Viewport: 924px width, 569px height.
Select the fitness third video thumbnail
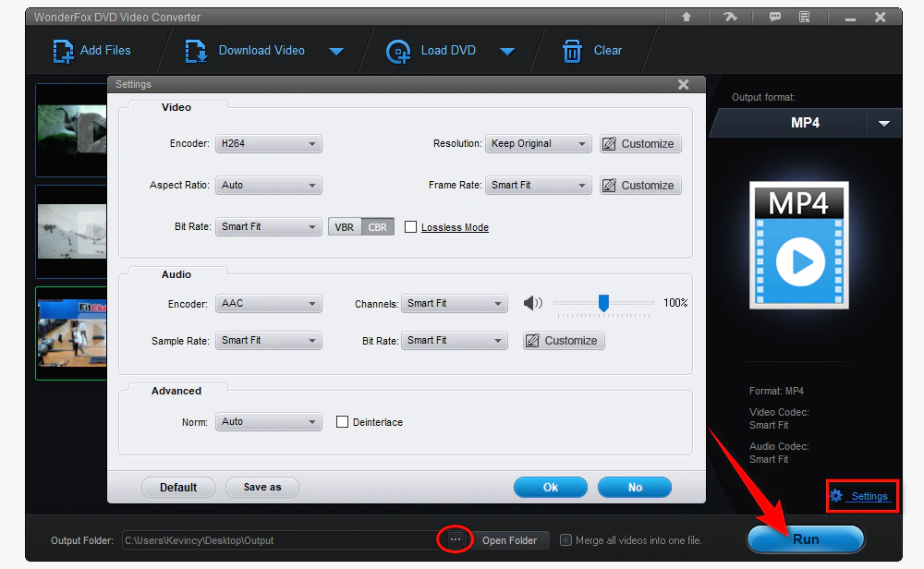pyautogui.click(x=71, y=333)
